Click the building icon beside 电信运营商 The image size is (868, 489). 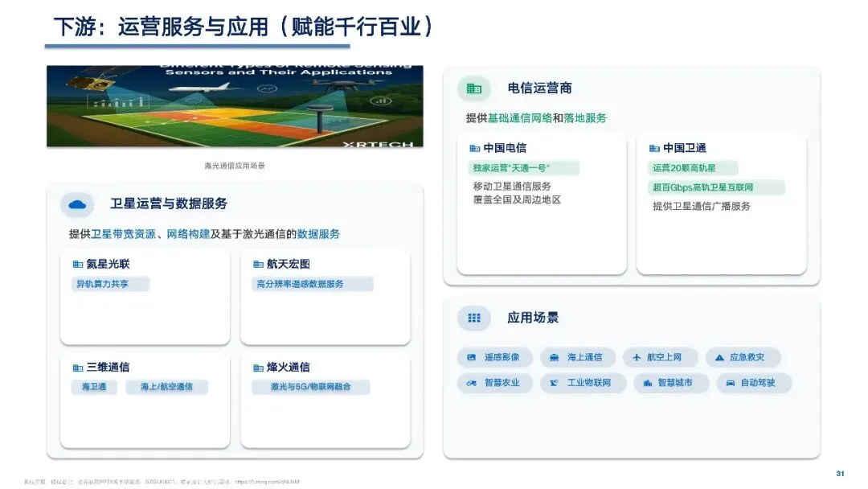474,88
